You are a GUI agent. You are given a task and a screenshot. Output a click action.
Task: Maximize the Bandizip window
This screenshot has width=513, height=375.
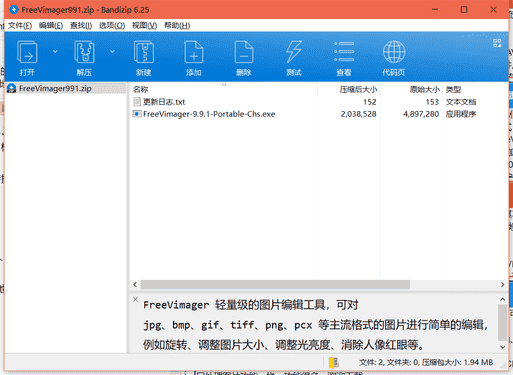click(464, 10)
